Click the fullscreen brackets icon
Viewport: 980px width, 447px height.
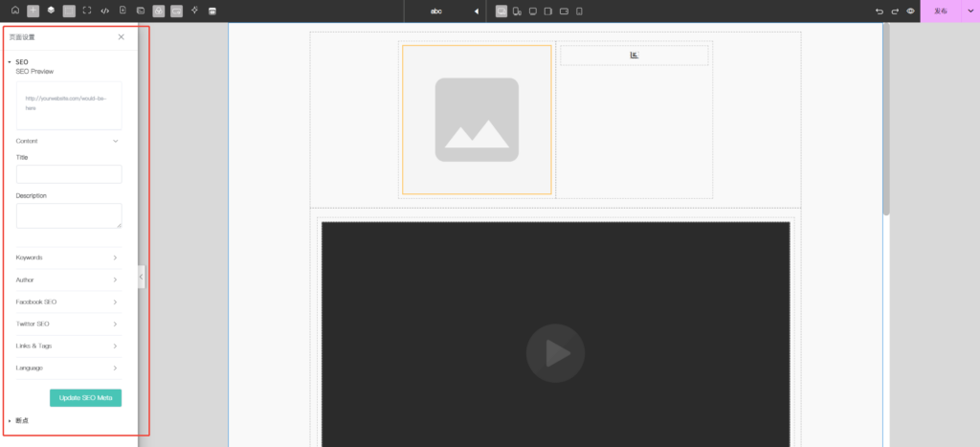(x=87, y=11)
